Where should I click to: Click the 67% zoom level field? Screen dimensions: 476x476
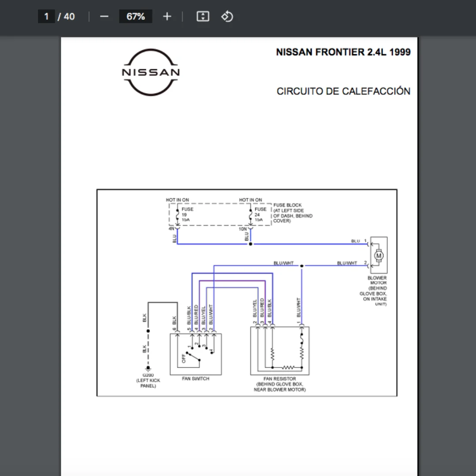coord(135,16)
